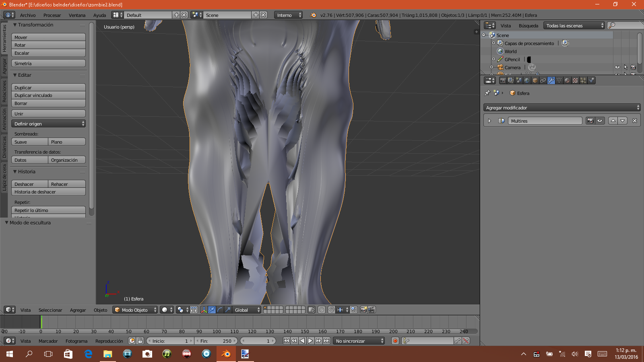
Task: Toggle Camera visibility eye in outliner
Action: [x=617, y=67]
